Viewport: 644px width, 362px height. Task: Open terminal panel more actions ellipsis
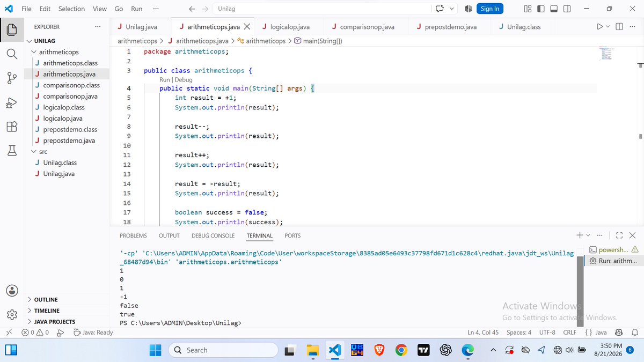599,235
